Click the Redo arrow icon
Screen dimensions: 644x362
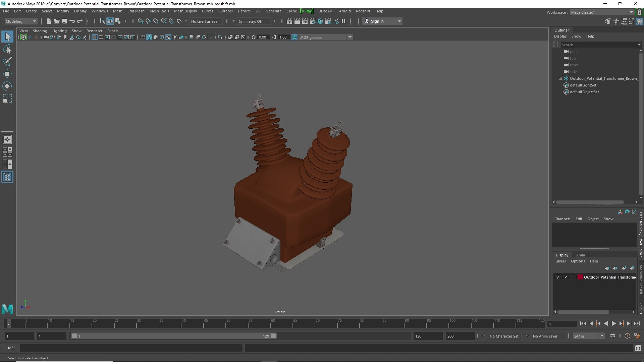pyautogui.click(x=80, y=21)
